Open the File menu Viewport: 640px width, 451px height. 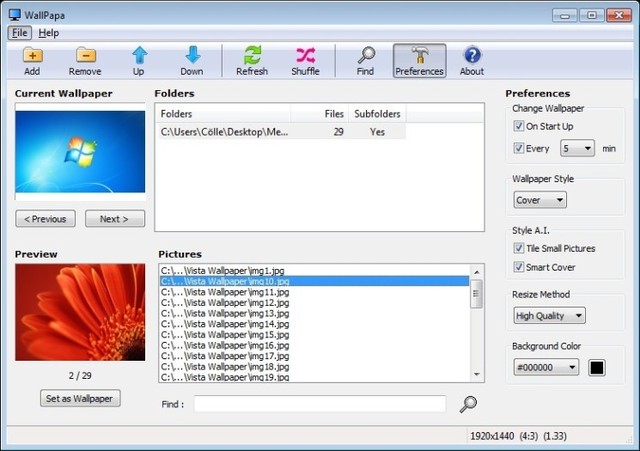19,33
